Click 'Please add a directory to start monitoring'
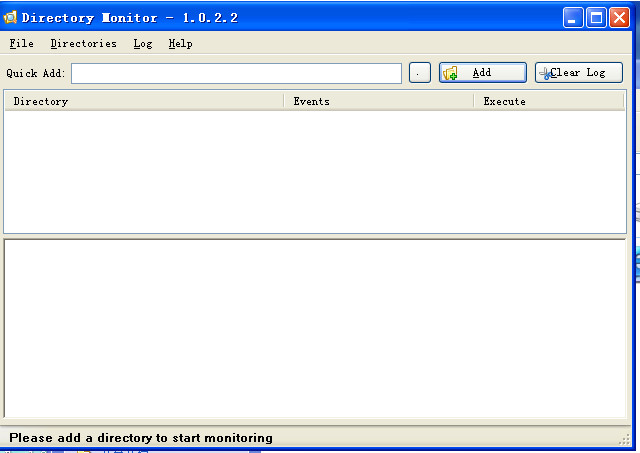Image resolution: width=640 pixels, height=453 pixels. point(141,438)
